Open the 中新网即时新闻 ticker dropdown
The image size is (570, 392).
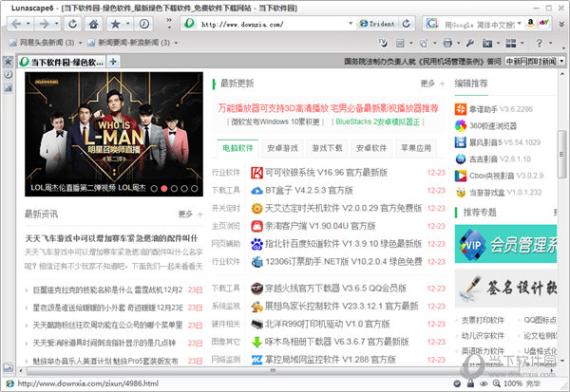point(561,61)
